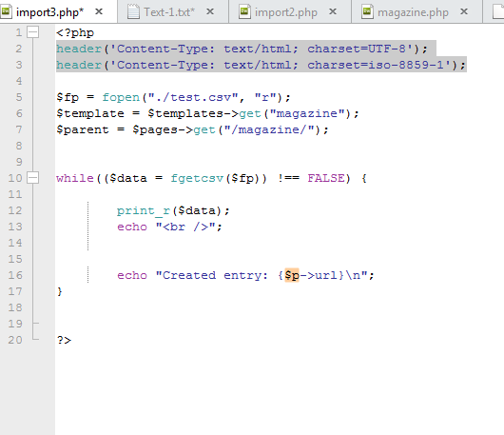Click line number 16 in the gutter
The image size is (504, 435).
click(x=15, y=275)
